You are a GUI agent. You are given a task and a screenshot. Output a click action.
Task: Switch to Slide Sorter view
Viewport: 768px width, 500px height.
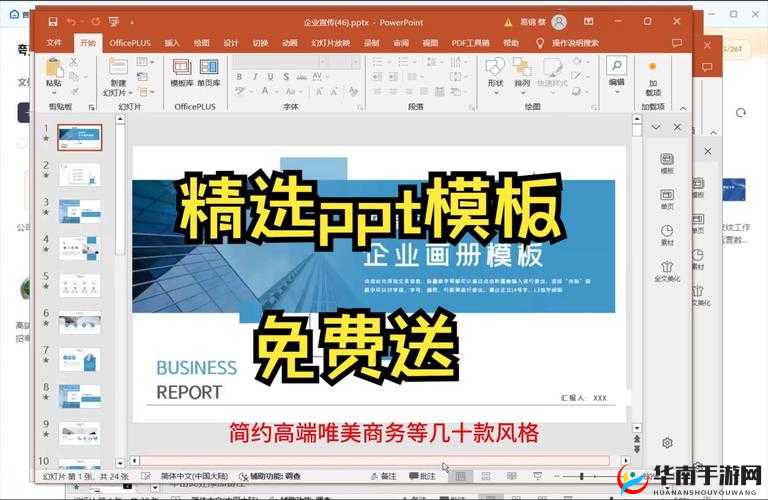(486, 476)
